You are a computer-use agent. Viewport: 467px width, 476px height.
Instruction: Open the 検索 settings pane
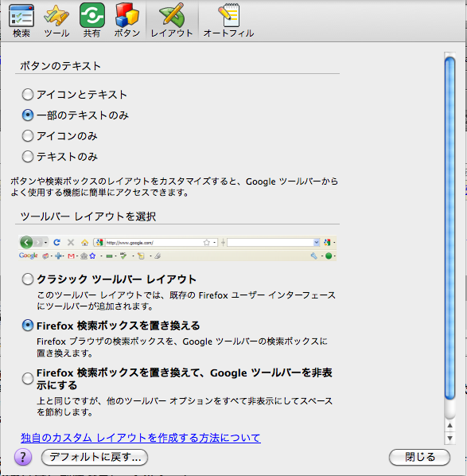click(21, 21)
